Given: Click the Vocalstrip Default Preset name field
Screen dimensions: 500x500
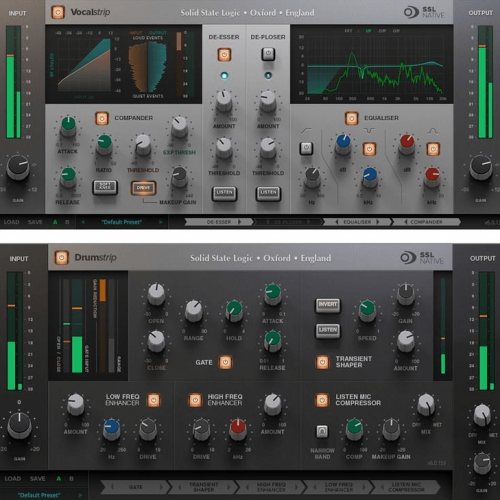Looking at the screenshot, I should pyautogui.click(x=122, y=222).
